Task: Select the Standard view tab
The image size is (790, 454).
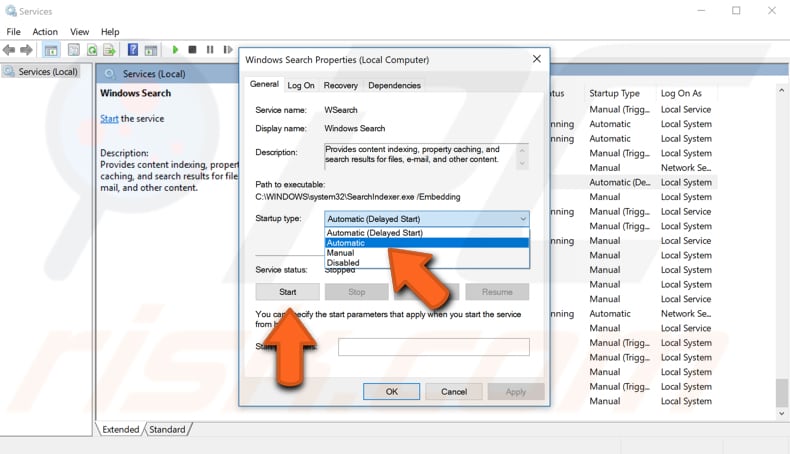Action: click(167, 429)
